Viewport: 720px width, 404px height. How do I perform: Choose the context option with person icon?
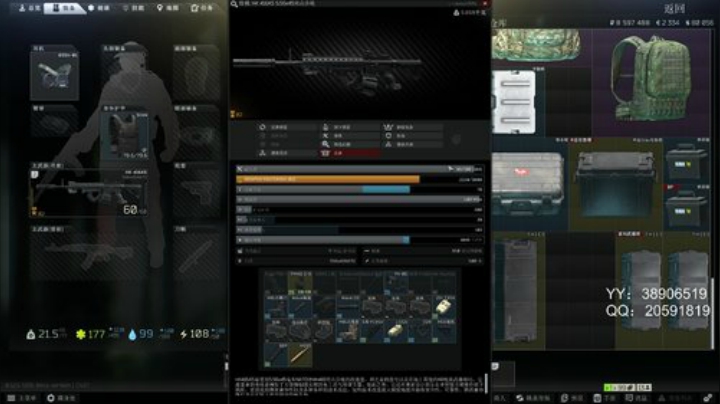pos(351,127)
